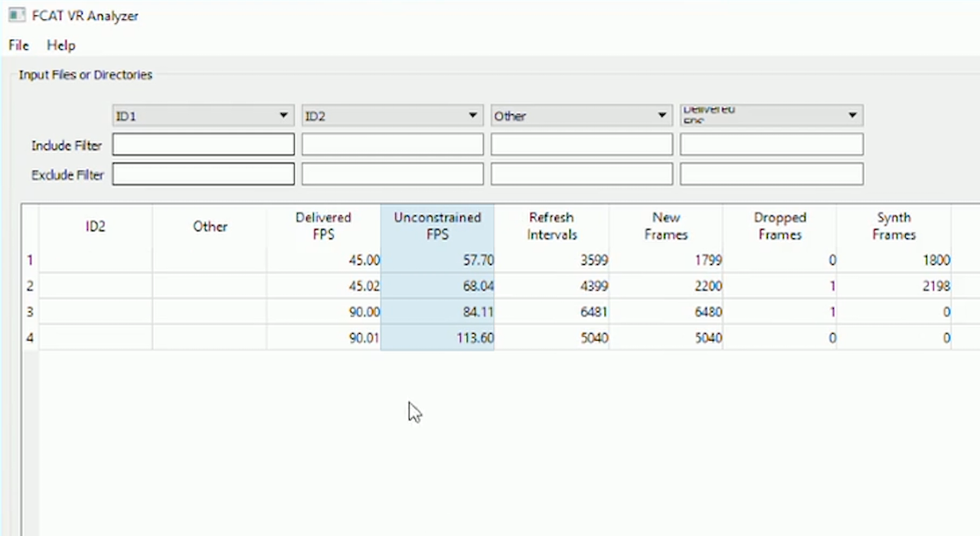Select row 1 in the results table
Image resolution: width=980 pixels, height=536 pixels.
(30, 260)
